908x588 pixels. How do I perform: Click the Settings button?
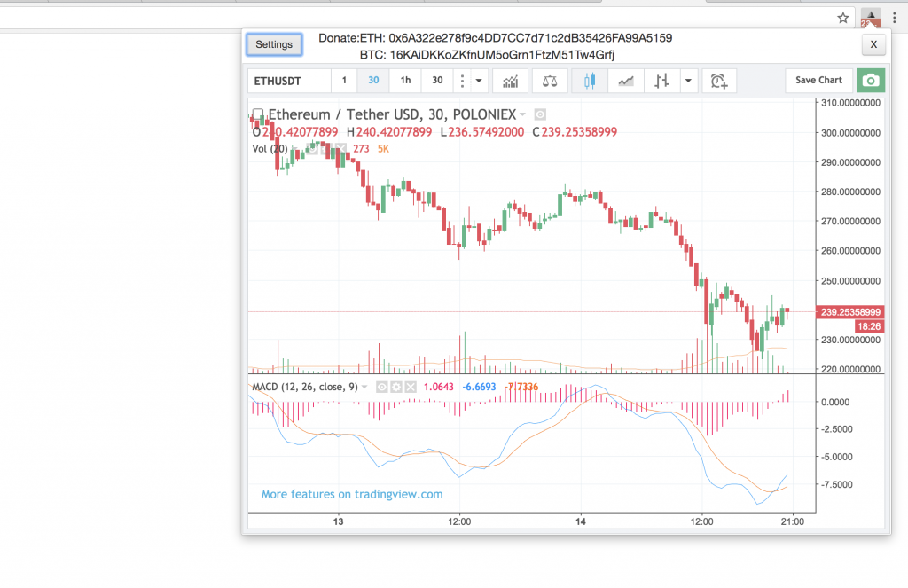coord(274,44)
